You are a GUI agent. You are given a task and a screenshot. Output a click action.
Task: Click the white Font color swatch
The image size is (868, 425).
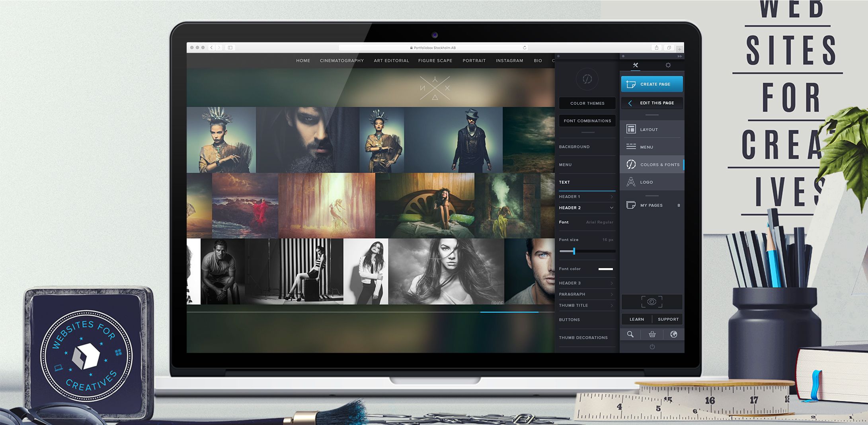pyautogui.click(x=606, y=269)
